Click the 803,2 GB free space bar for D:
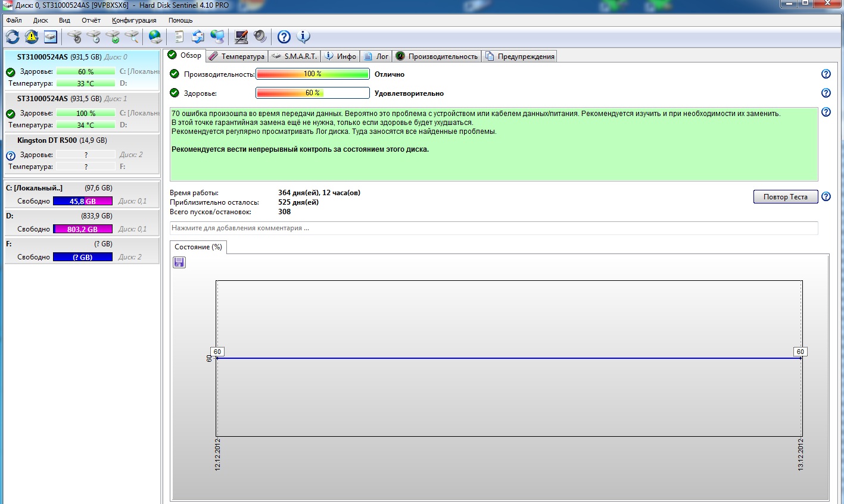This screenshot has width=844, height=504. pos(83,229)
